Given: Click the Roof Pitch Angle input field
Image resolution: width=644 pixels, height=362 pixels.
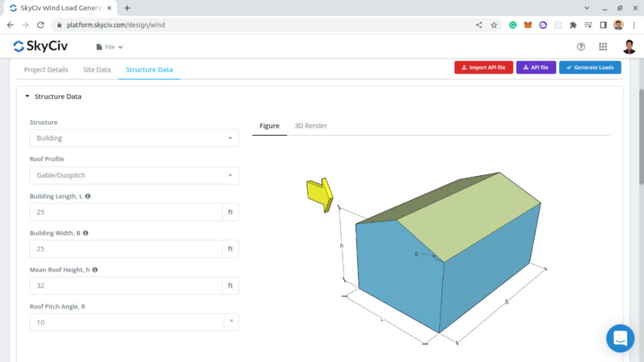Looking at the screenshot, I should 126,322.
